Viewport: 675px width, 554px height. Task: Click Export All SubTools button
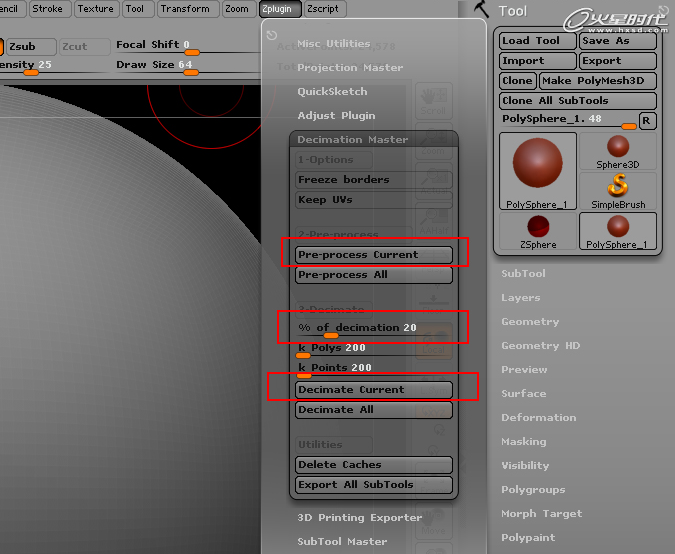(374, 485)
